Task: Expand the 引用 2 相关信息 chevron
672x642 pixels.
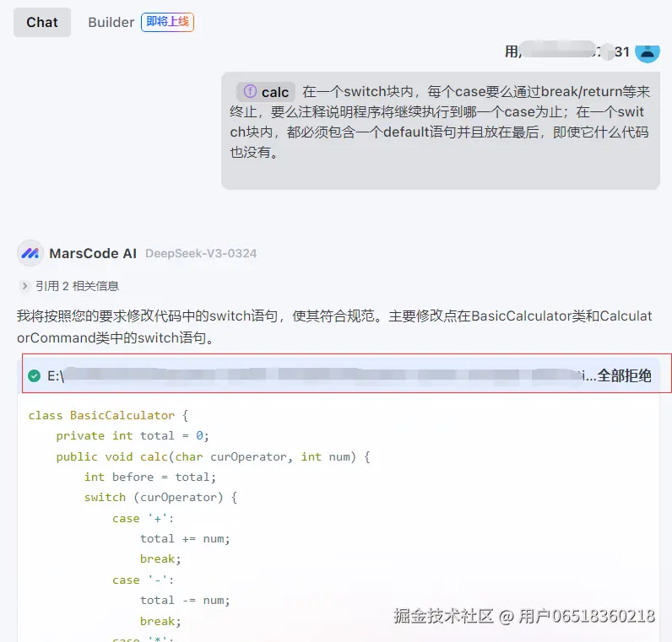Action: pos(24,286)
